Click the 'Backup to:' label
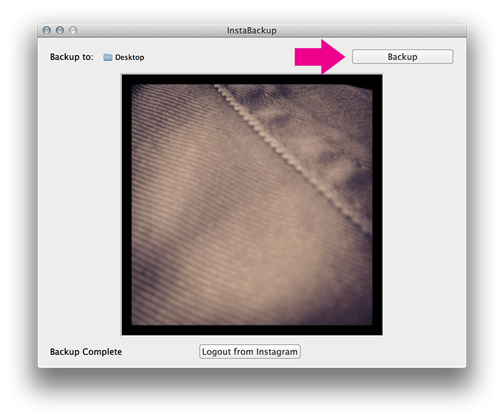This screenshot has height=420, width=504. pos(72,57)
